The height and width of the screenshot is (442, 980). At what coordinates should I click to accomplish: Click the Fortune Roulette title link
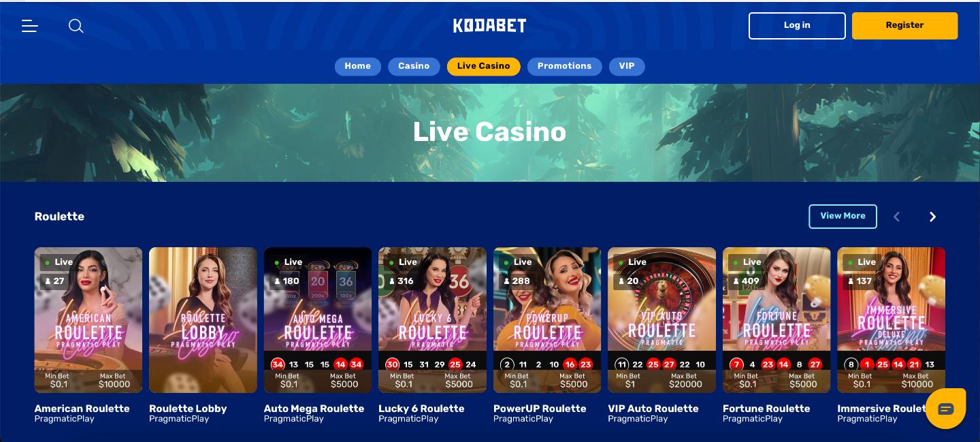coord(766,409)
